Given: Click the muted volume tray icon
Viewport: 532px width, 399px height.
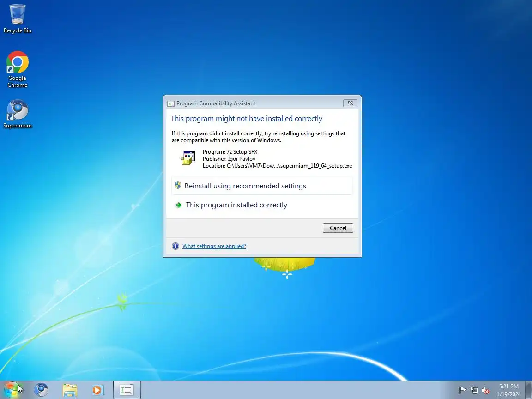Looking at the screenshot, I should pyautogui.click(x=485, y=390).
